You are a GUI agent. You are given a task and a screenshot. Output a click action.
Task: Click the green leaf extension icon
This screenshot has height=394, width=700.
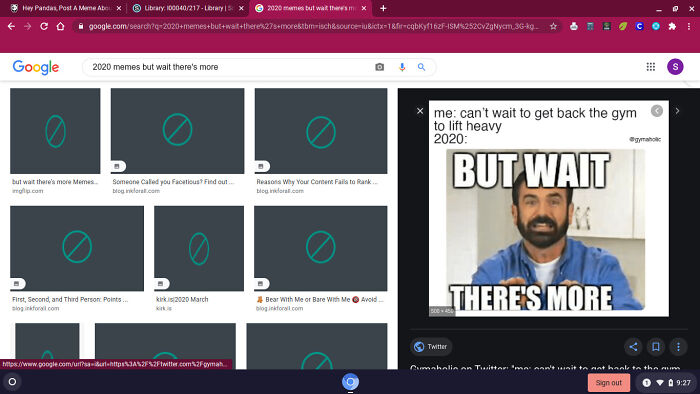pos(623,26)
